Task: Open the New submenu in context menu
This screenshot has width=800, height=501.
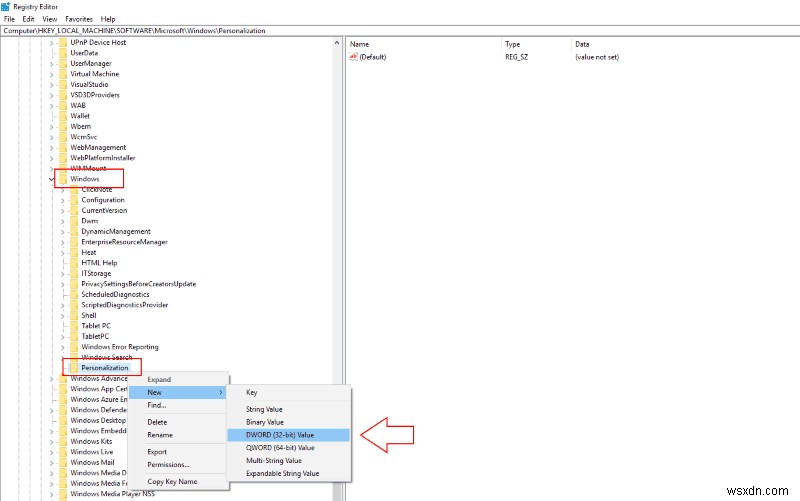Action: 177,392
